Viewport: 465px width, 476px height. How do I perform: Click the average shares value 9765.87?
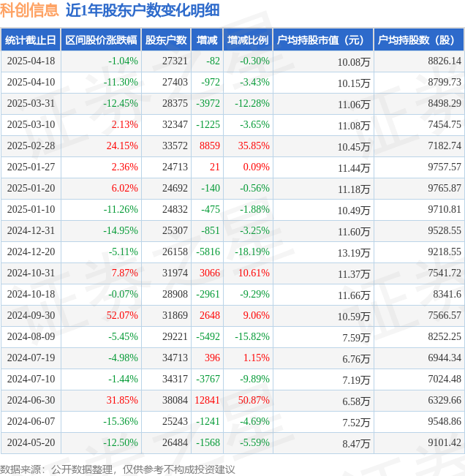(x=445, y=189)
